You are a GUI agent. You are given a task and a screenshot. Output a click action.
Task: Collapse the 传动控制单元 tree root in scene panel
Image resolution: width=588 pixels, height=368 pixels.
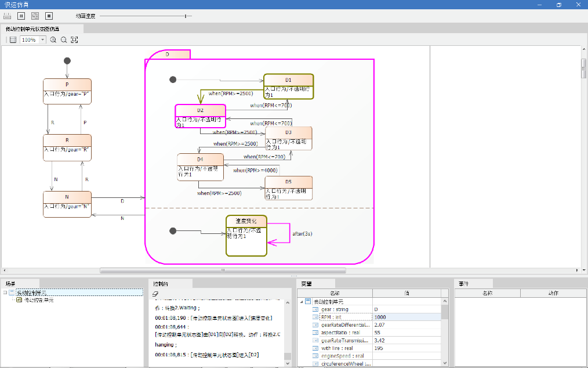point(5,293)
